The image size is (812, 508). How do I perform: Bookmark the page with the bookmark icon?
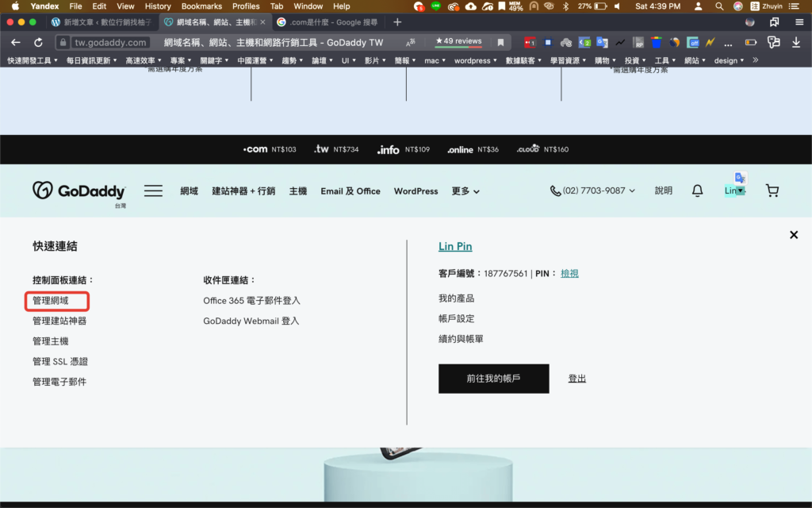[500, 42]
